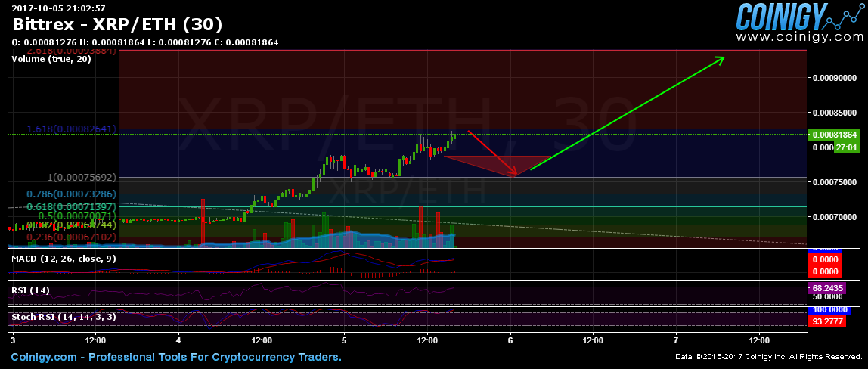Open the www.coinigy.com link
This screenshot has width=868, height=369.
[800, 36]
